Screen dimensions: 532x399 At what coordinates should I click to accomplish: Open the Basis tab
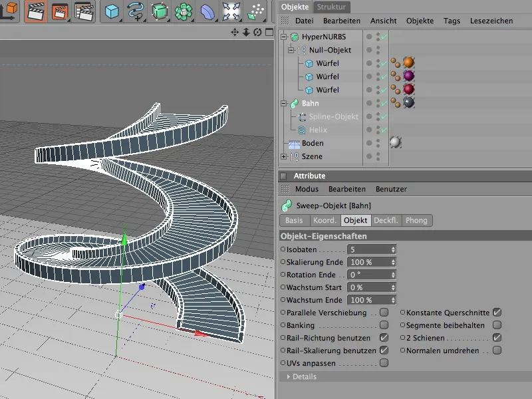[294, 221]
